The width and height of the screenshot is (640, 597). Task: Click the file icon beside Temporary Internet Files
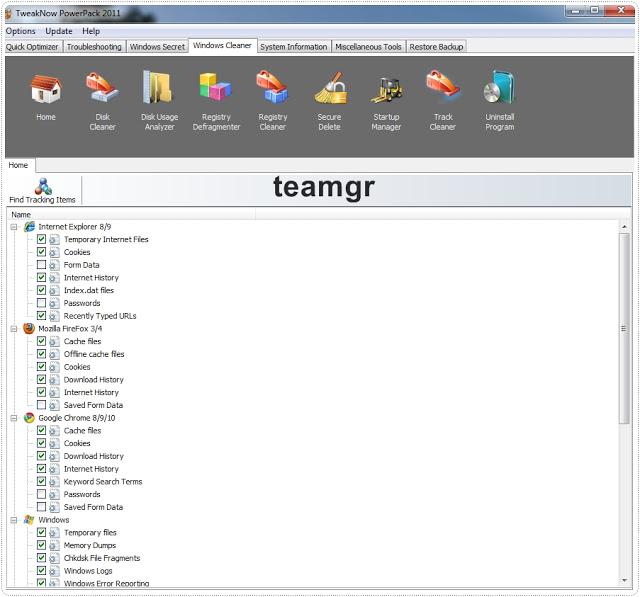coord(54,240)
